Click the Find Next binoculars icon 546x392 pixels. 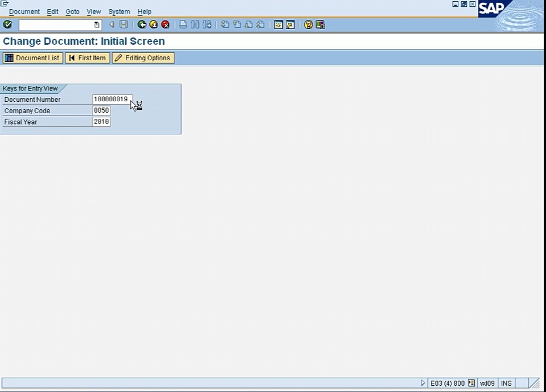(x=207, y=24)
